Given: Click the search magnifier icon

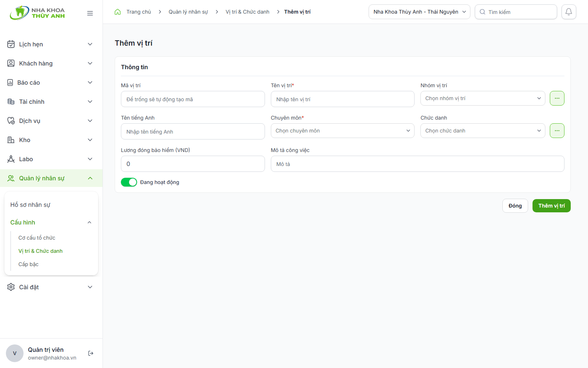Looking at the screenshot, I should [x=483, y=12].
